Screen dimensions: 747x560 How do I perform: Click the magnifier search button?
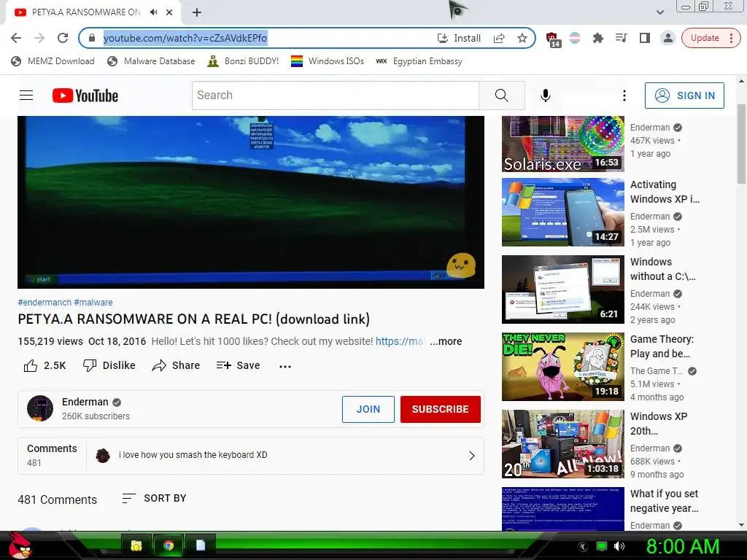point(502,96)
